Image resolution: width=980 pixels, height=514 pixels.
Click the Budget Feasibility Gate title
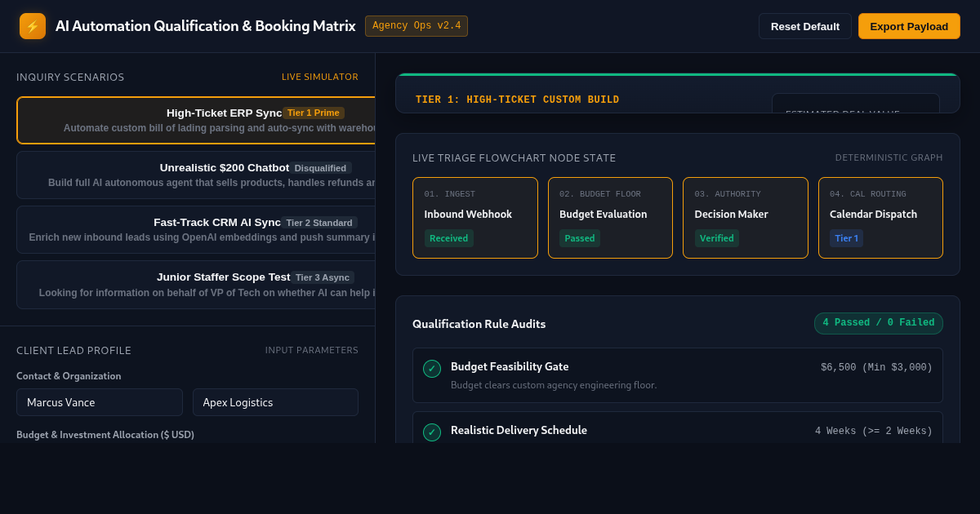coord(510,367)
